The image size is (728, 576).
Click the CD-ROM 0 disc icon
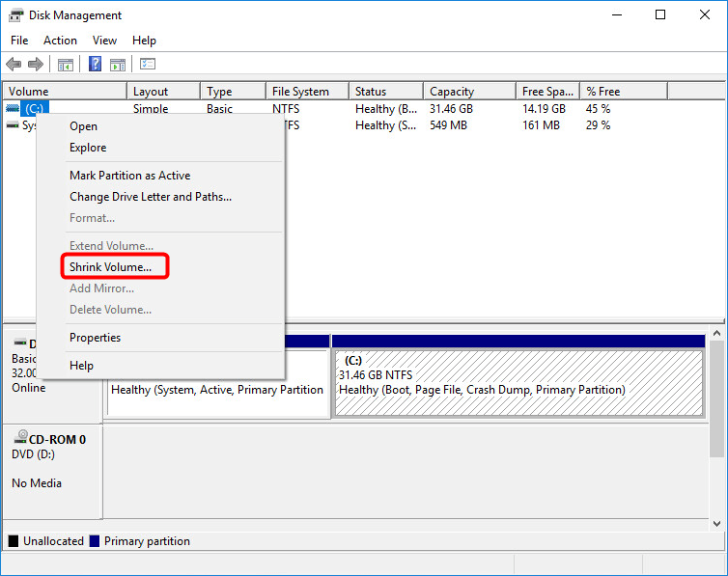pyautogui.click(x=21, y=436)
